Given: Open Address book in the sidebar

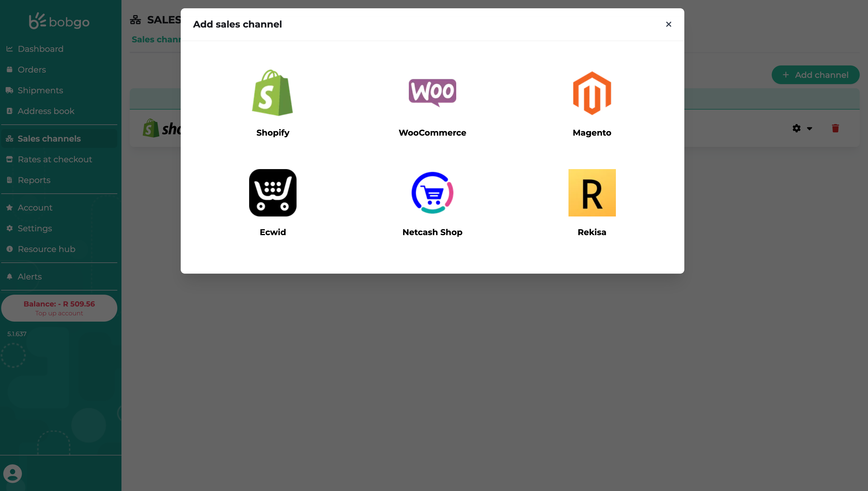Looking at the screenshot, I should pyautogui.click(x=59, y=111).
